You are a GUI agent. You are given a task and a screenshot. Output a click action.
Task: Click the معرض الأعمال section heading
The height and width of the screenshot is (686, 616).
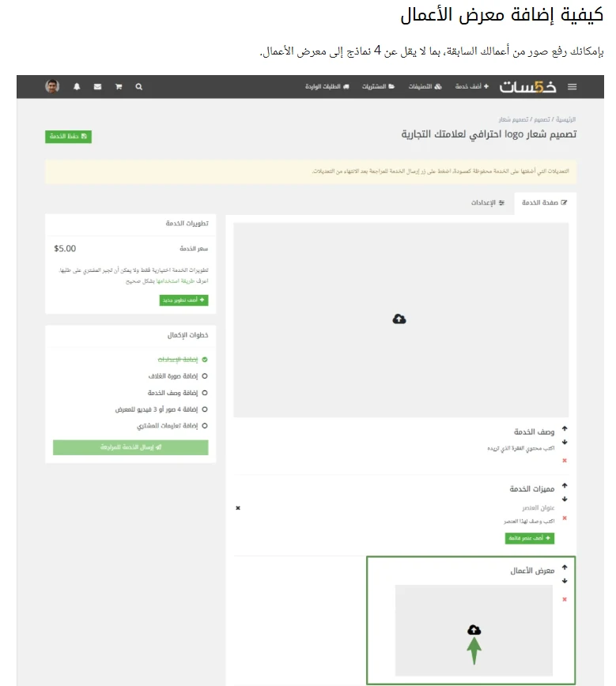coord(532,571)
